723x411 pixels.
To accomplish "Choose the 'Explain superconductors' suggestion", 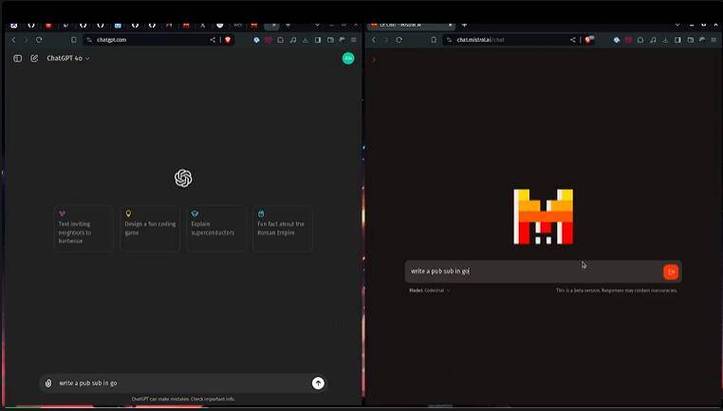I will pyautogui.click(x=216, y=228).
